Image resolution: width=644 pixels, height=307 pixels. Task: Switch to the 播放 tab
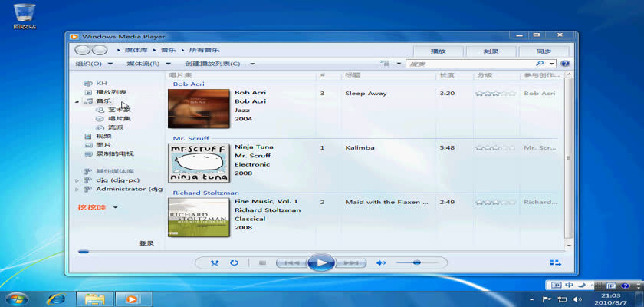pos(438,51)
